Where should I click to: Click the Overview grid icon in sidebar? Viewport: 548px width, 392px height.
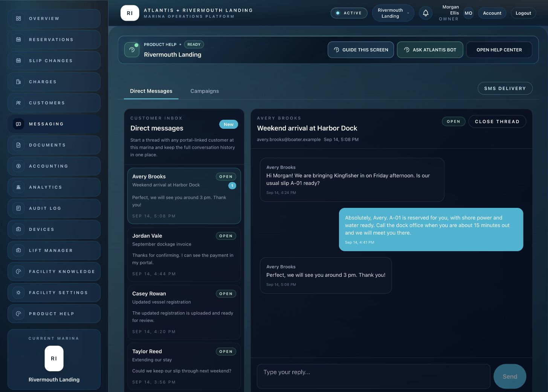pos(18,18)
